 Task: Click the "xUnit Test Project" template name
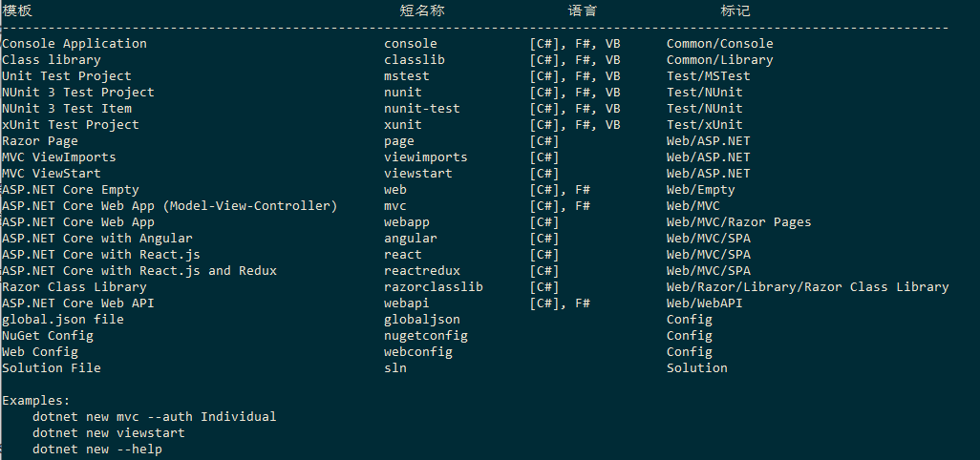point(71,124)
